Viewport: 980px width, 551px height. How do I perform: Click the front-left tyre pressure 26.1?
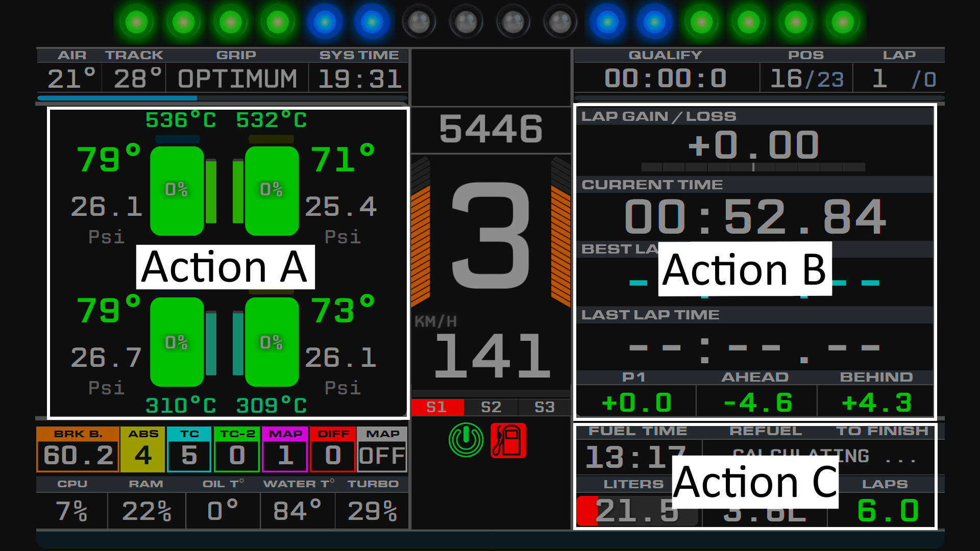click(x=106, y=207)
